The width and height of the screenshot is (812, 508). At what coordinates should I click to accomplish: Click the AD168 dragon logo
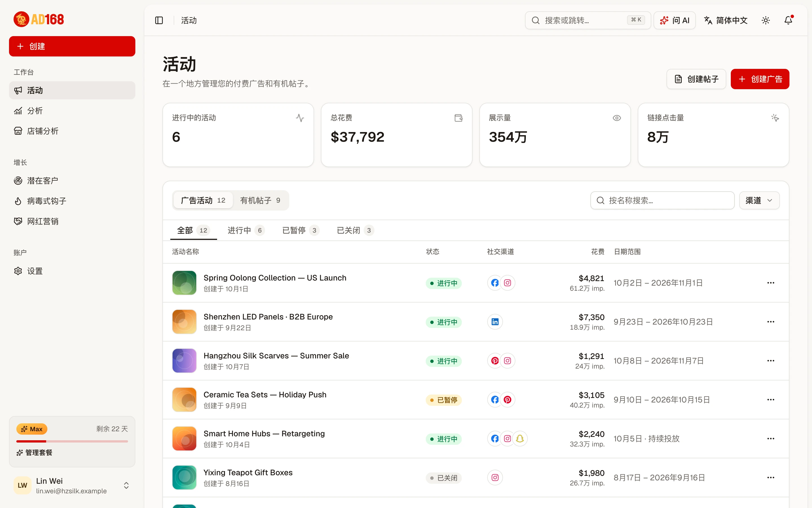[39, 19]
